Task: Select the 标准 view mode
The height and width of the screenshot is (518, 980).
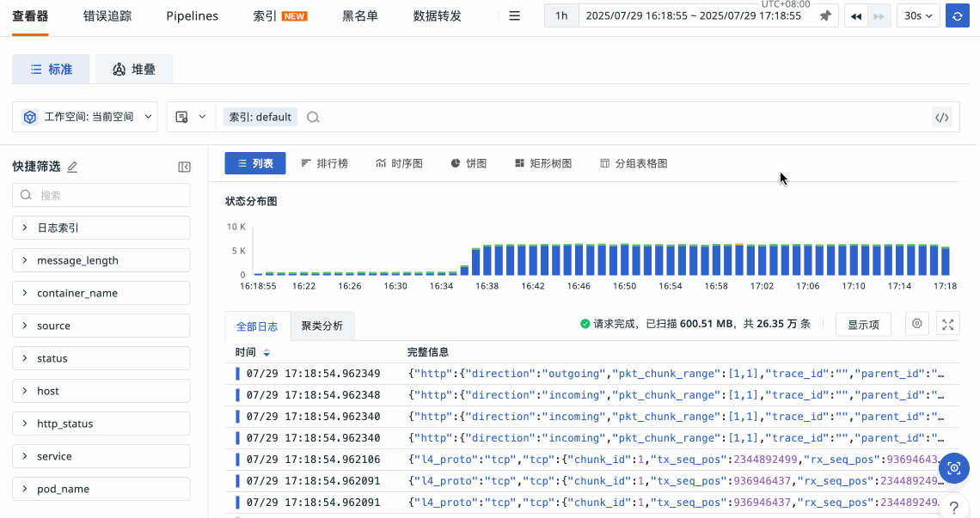Action: [x=51, y=70]
